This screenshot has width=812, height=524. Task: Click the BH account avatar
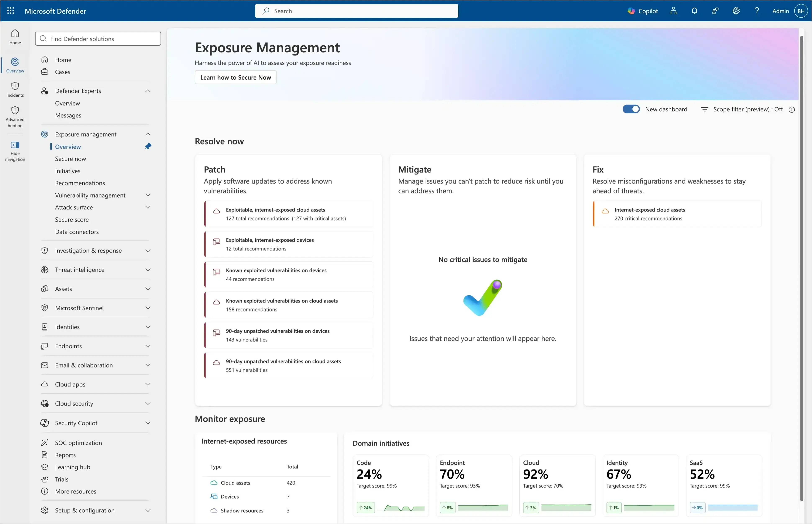point(801,11)
